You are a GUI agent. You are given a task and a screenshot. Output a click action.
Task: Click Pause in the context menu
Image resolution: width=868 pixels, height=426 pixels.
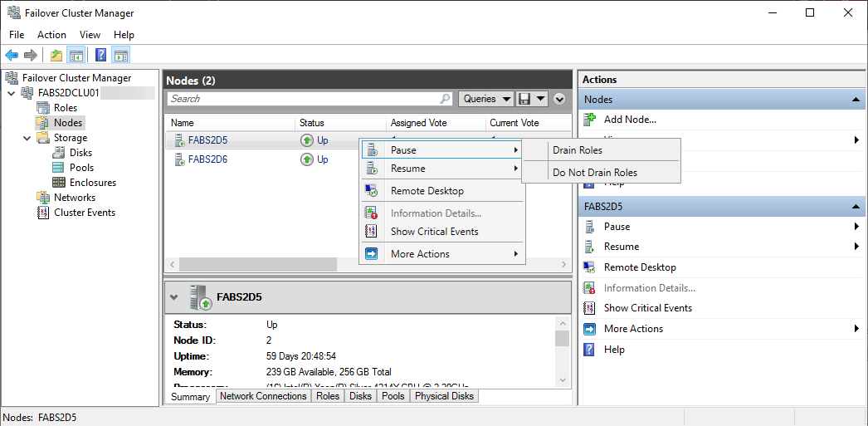(x=441, y=150)
